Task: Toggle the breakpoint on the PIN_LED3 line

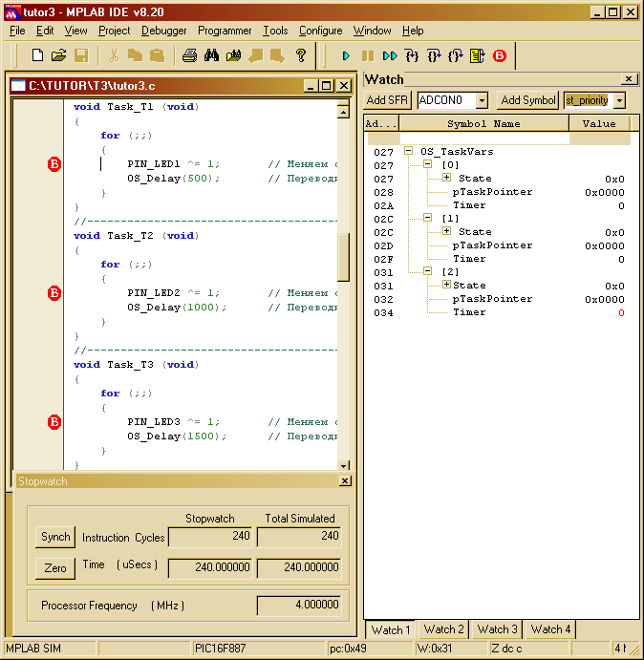Action: pos(54,422)
